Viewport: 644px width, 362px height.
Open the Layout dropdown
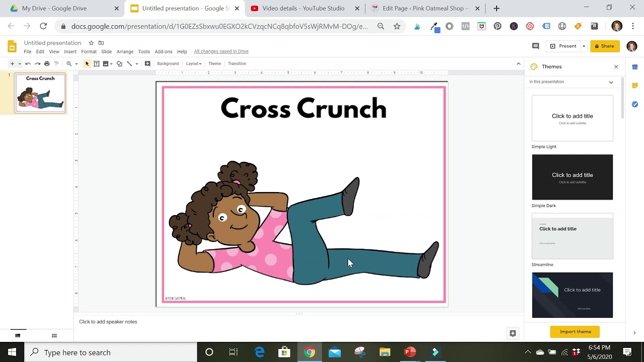coord(193,63)
